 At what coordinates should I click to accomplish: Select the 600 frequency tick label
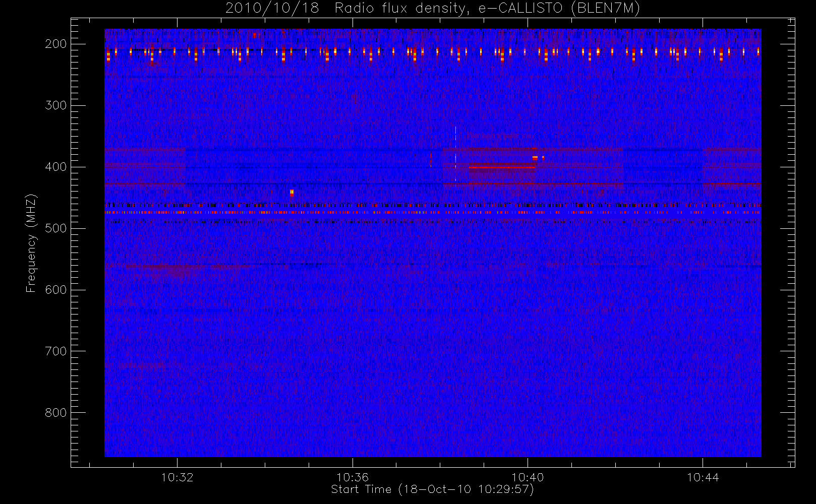[56, 290]
